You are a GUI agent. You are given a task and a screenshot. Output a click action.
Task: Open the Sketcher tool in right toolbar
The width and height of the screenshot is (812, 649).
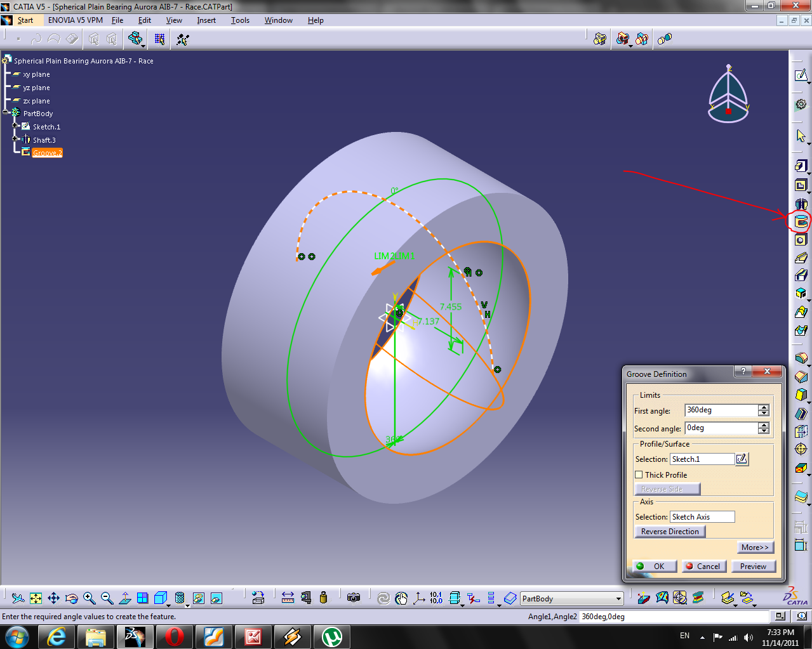801,75
